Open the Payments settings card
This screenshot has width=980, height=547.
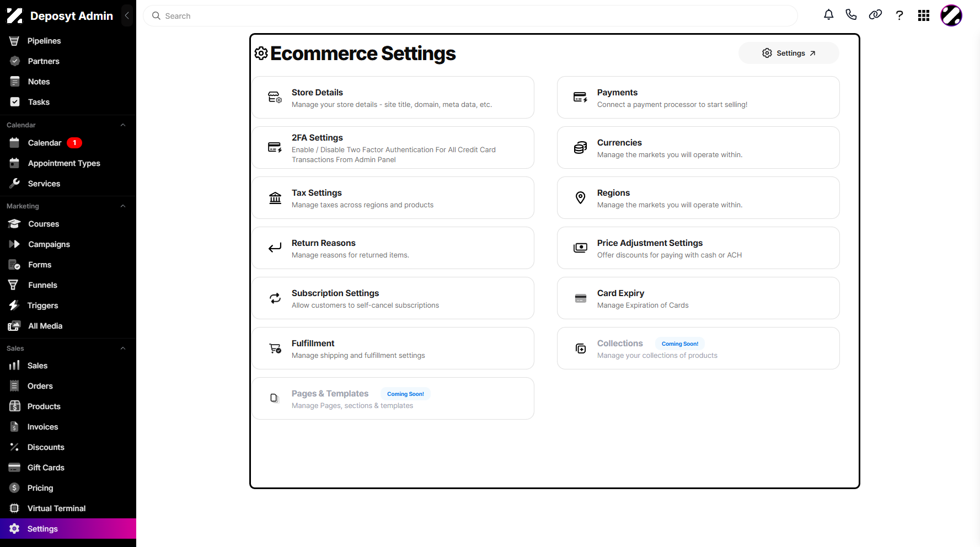pos(698,98)
